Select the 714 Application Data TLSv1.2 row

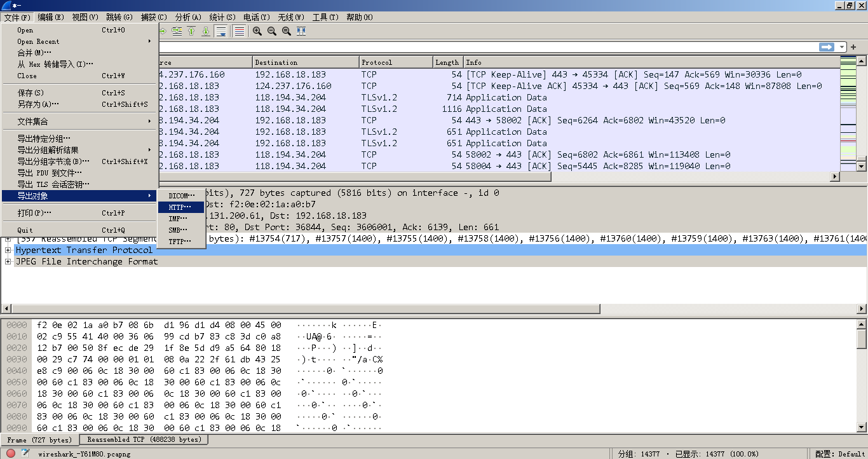[498, 97]
